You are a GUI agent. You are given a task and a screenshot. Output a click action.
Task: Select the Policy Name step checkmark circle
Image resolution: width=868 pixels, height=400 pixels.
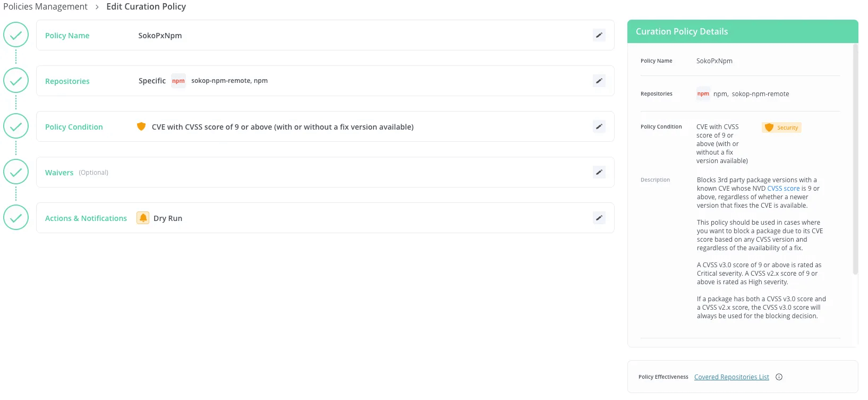[x=16, y=35]
